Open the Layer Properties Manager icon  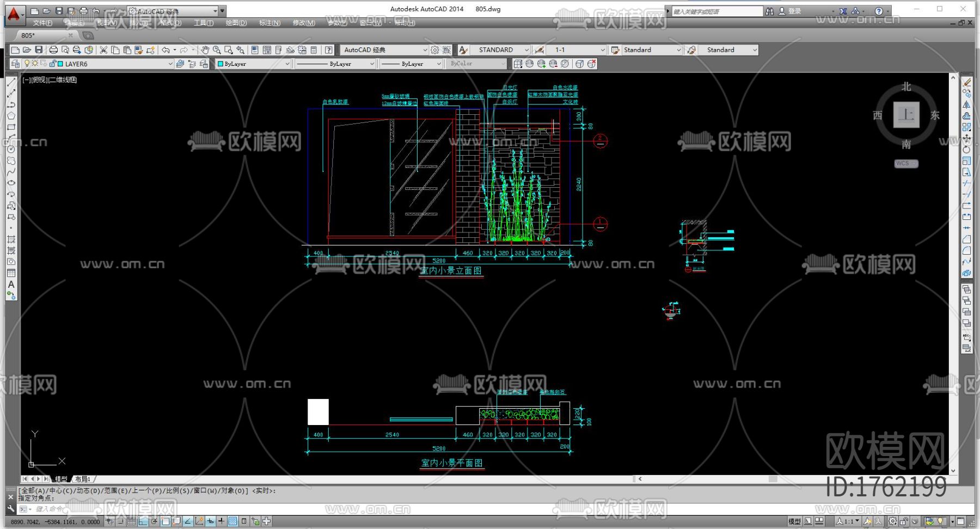click(15, 64)
